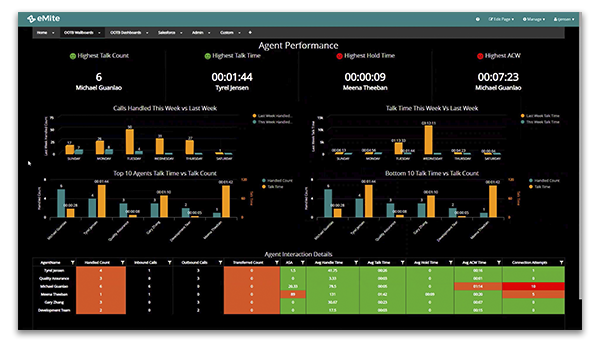The width and height of the screenshot is (600, 360).
Task: Filter the Connection Attempts column
Action: coord(561,262)
